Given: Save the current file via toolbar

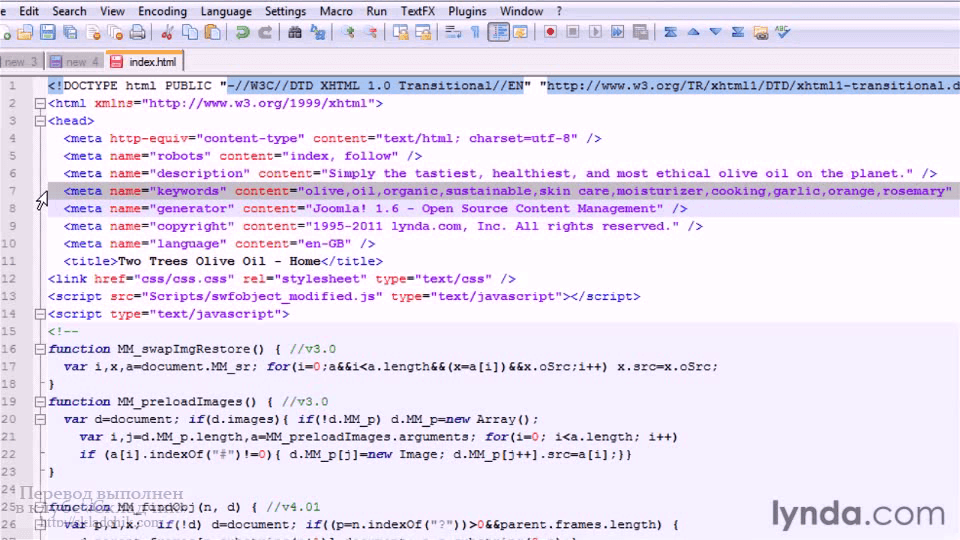Looking at the screenshot, I should 48,32.
